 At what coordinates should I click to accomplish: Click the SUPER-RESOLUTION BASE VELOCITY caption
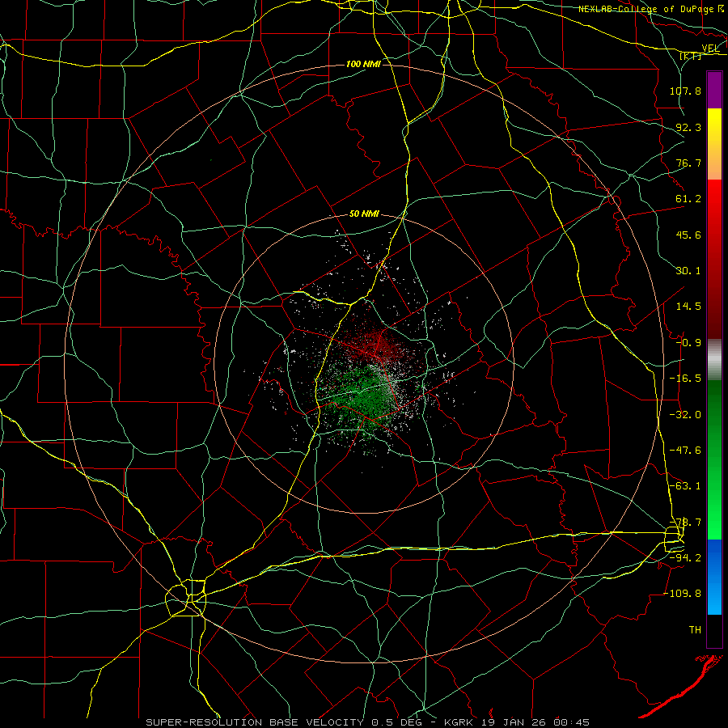pos(368,722)
